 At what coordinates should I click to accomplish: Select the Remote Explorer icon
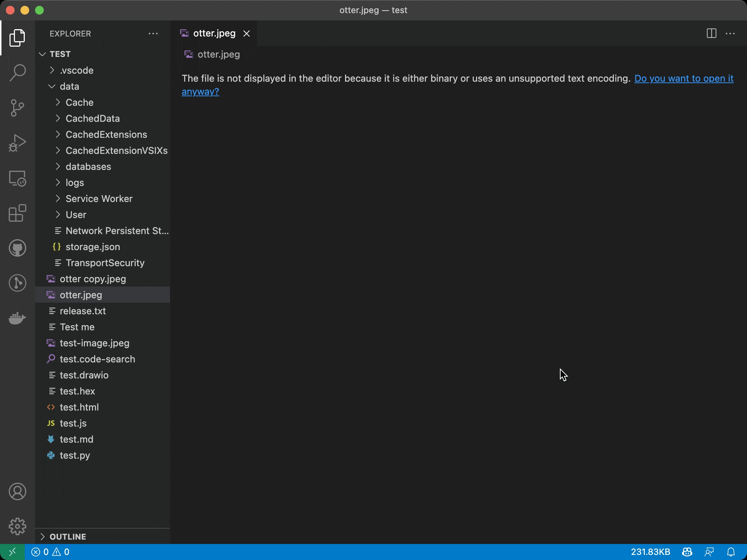tap(17, 178)
